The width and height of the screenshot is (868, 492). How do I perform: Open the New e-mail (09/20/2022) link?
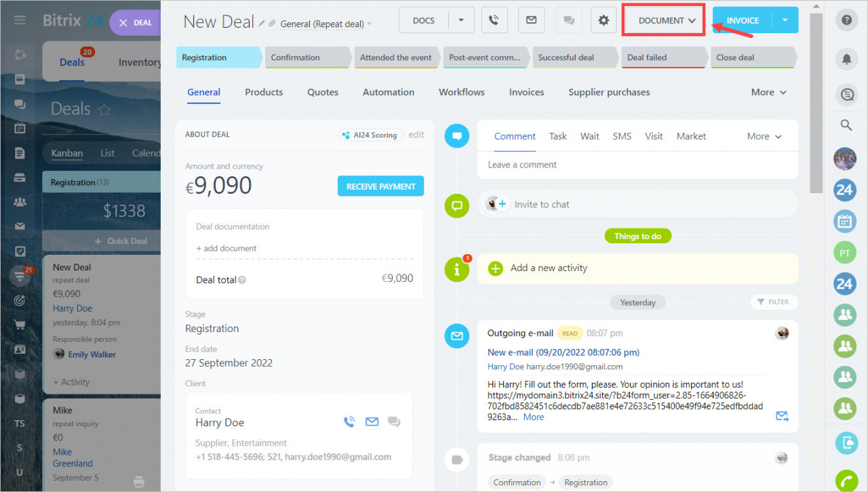[564, 352]
